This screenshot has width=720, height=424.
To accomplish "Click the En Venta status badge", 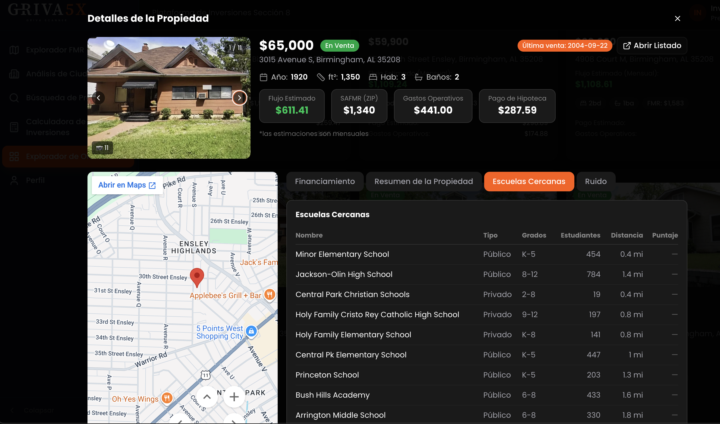I will [339, 45].
